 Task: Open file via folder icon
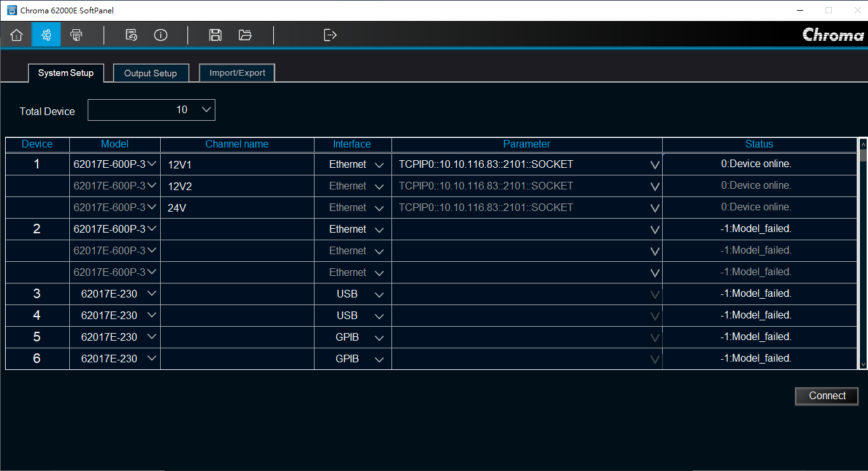coord(245,35)
